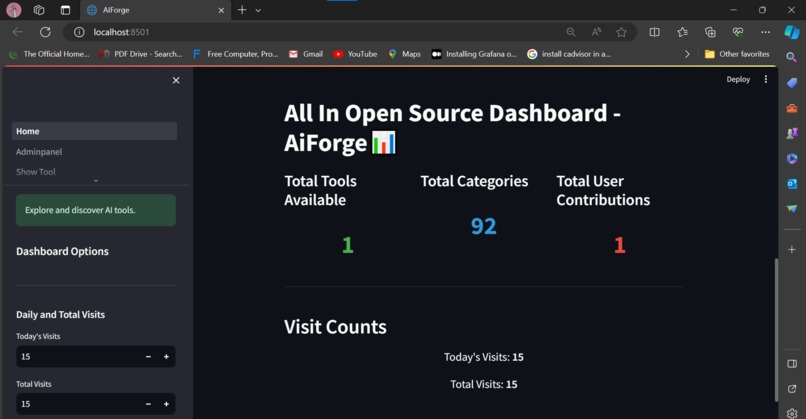
Task: Click the Total Categories value 92
Action: pos(484,226)
